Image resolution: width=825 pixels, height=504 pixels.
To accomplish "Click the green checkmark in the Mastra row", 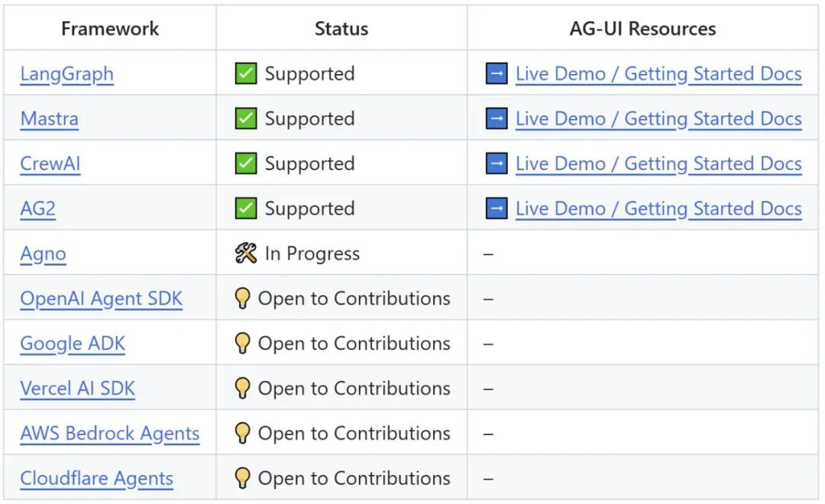I will click(246, 119).
